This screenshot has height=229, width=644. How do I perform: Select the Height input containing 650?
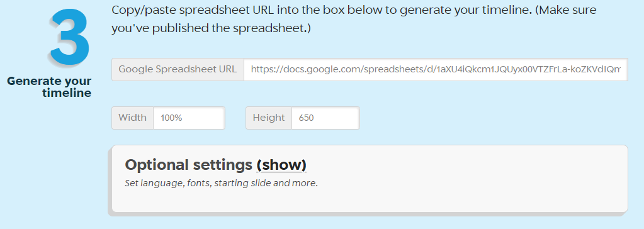point(325,118)
